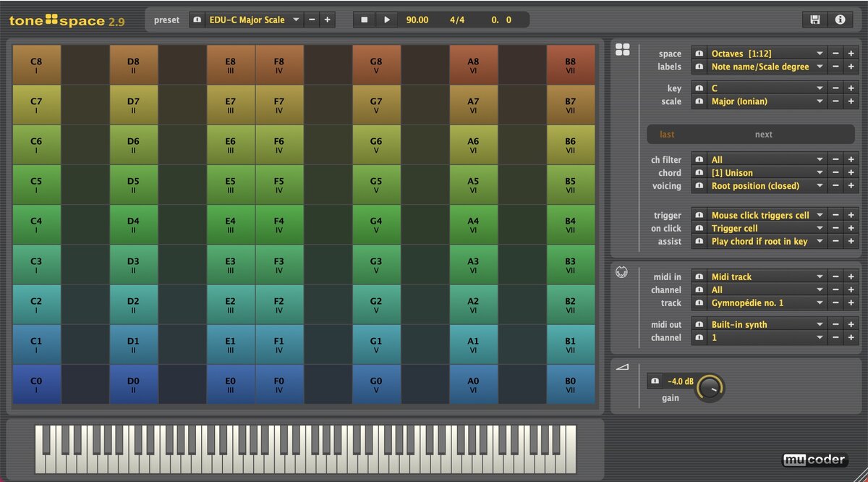The image size is (868, 482).
Task: Click the tonespace 2.9 logo
Action: 67,21
